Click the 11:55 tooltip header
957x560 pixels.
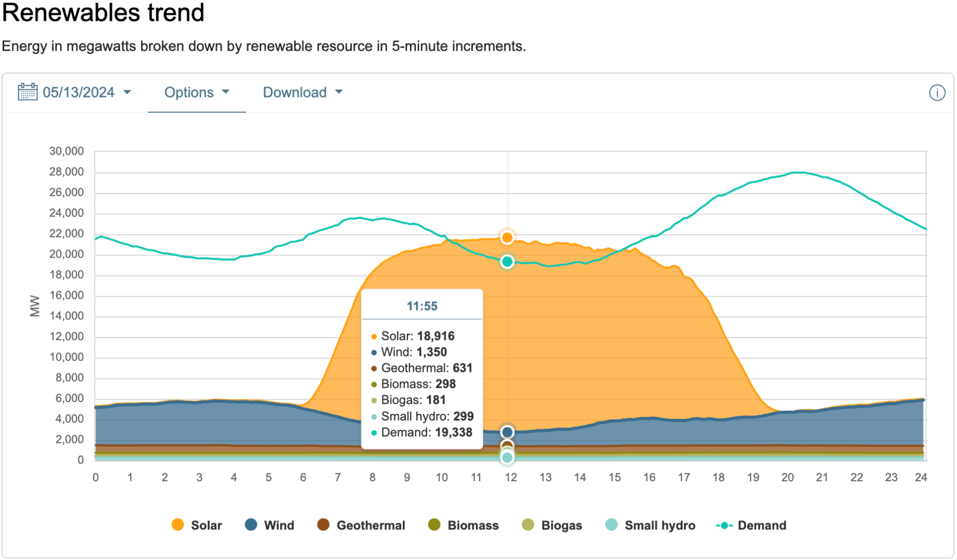point(422,306)
